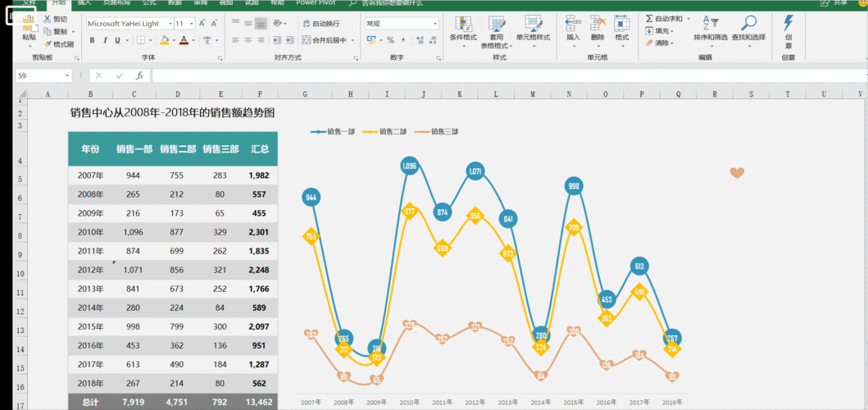
Task: Toggle bold formatting
Action: point(93,40)
